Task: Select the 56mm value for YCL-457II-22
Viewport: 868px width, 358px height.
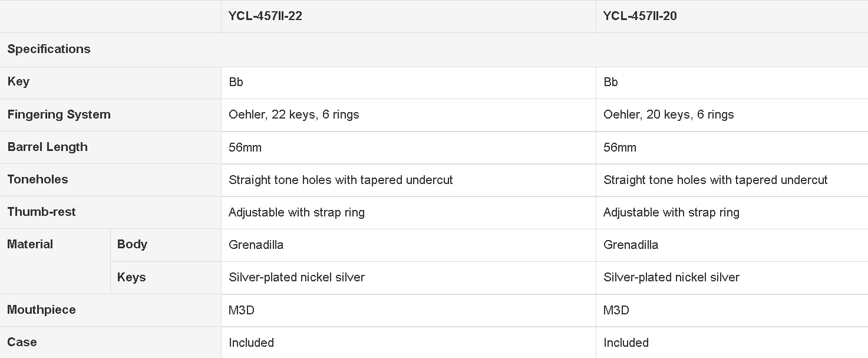Action: [245, 147]
